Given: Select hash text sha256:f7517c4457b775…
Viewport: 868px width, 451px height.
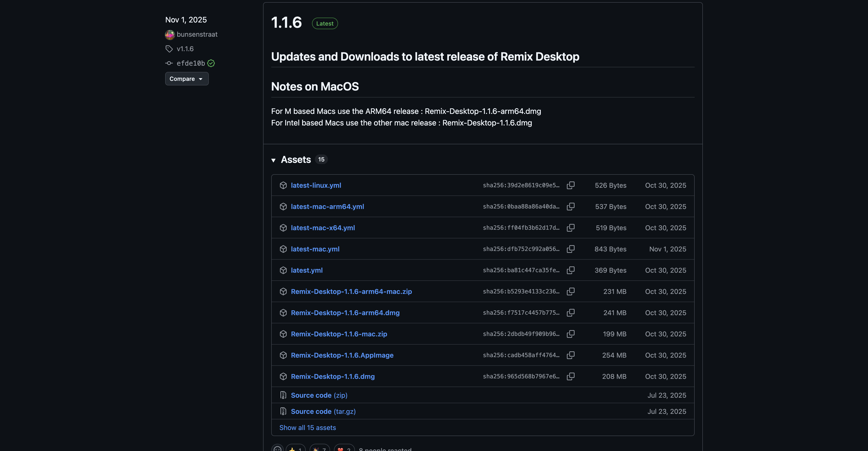Looking at the screenshot, I should [521, 313].
